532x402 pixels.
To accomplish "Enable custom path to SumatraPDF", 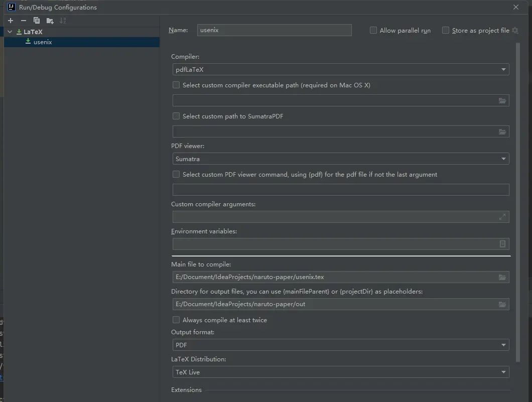I will [176, 116].
